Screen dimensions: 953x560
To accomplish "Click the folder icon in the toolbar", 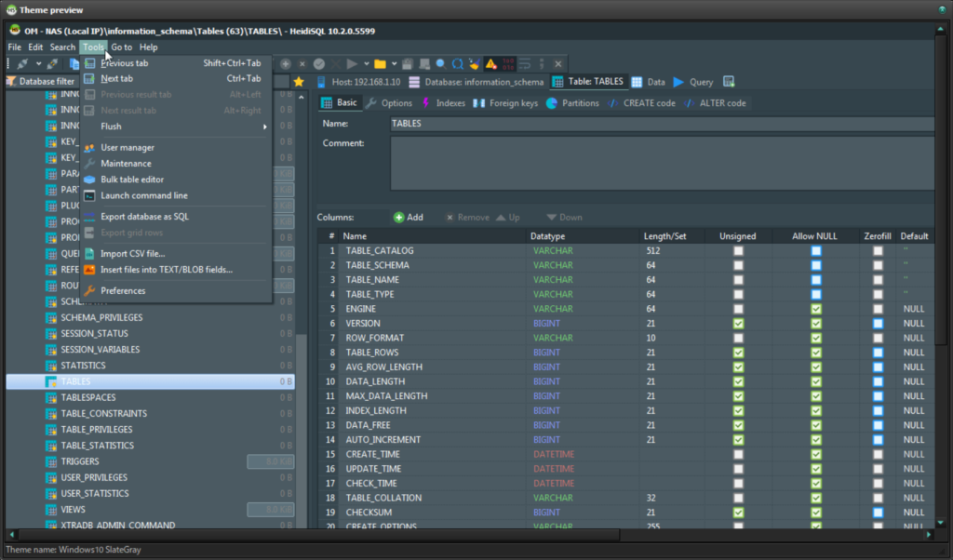I will (x=380, y=64).
